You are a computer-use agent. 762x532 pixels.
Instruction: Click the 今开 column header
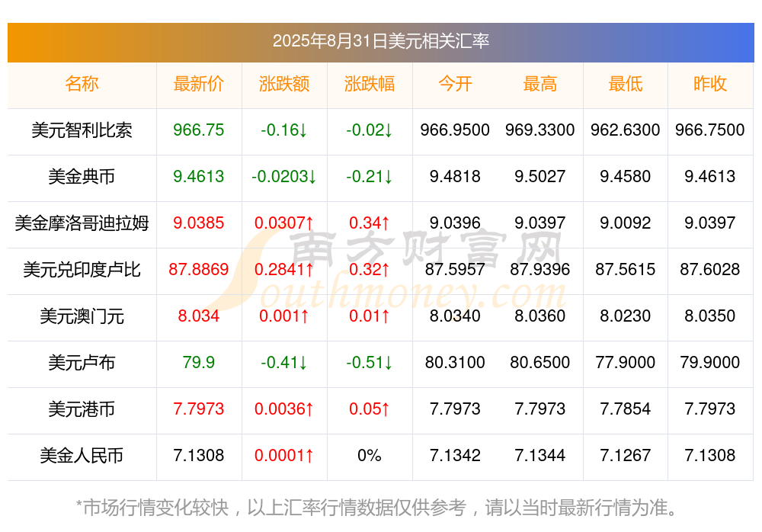455,84
